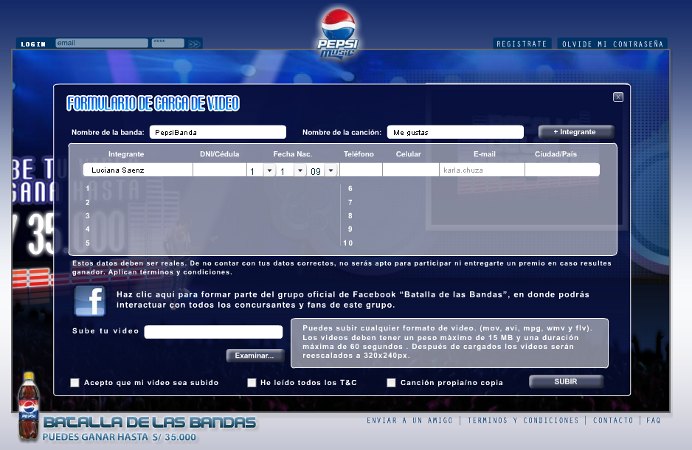Click the 'Examinar...' browse button

(255, 356)
